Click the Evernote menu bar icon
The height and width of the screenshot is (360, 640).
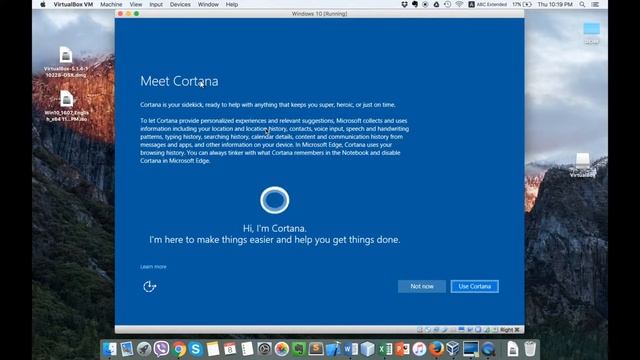(x=415, y=4)
